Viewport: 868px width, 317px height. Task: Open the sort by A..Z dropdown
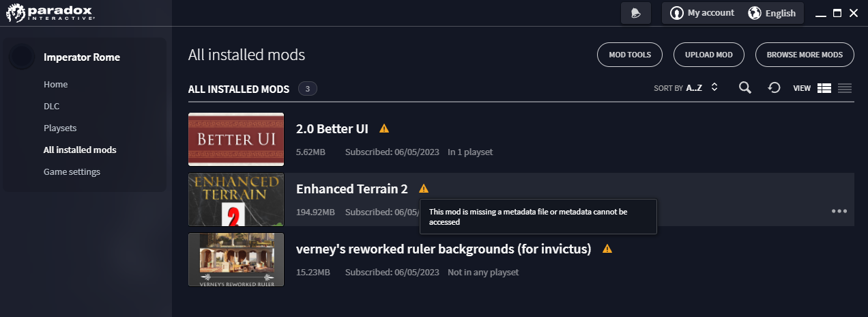pos(686,88)
